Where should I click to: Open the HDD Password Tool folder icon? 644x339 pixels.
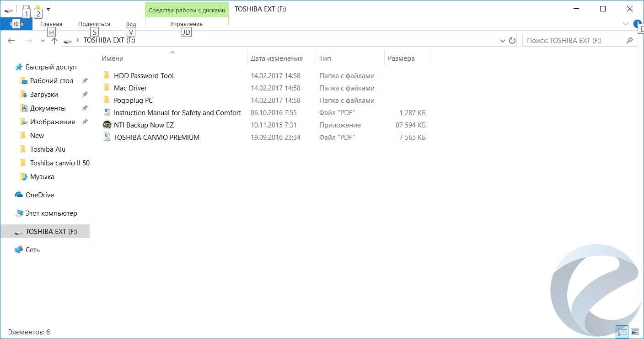[x=107, y=75]
